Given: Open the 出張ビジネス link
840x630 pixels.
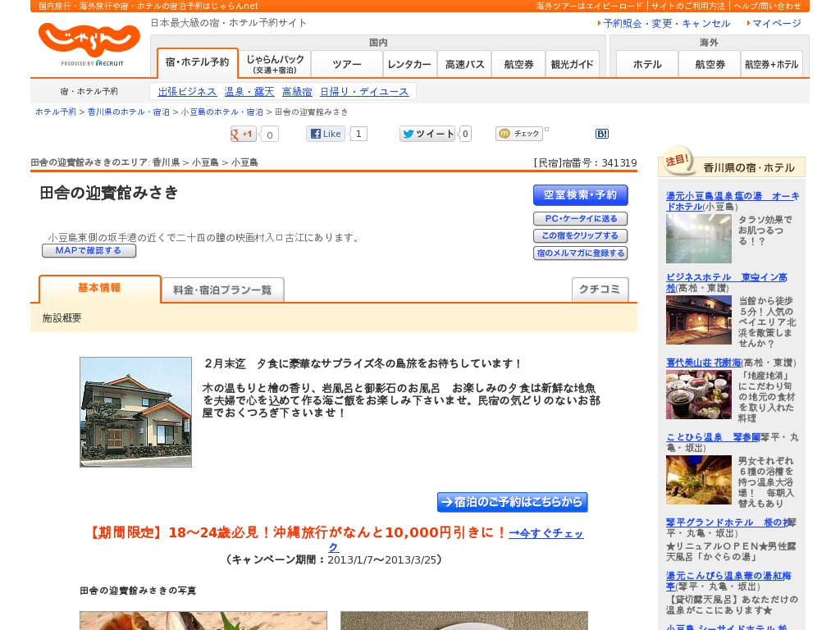Looking at the screenshot, I should tap(187, 92).
